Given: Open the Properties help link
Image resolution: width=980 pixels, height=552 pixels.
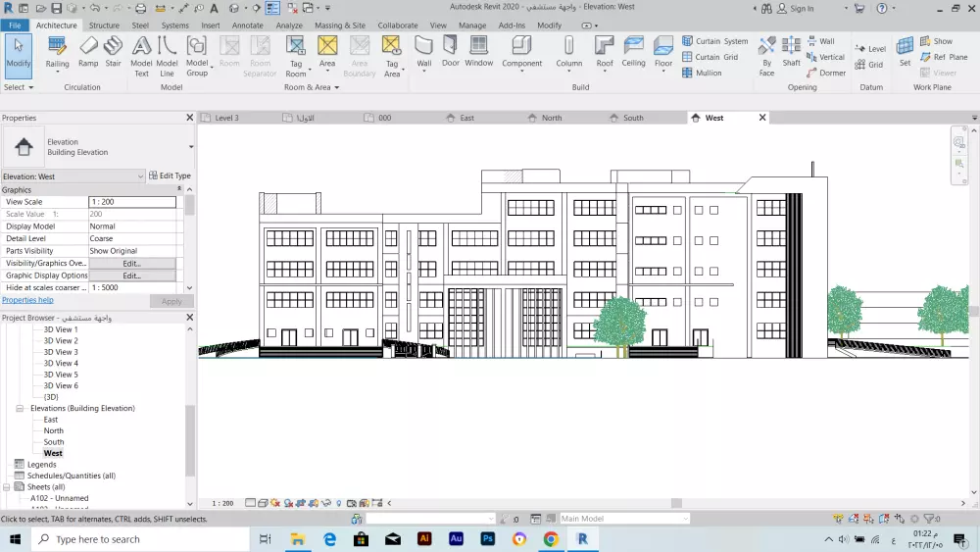Looking at the screenshot, I should coord(27,300).
